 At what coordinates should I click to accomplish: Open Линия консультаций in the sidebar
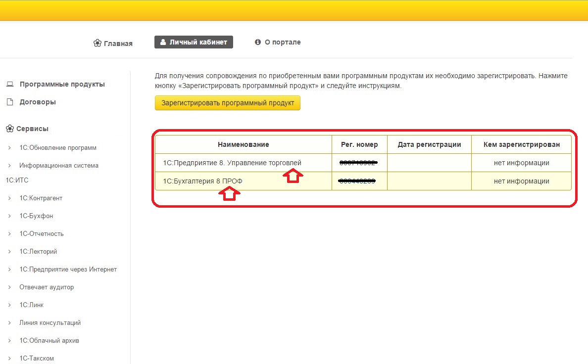50,323
